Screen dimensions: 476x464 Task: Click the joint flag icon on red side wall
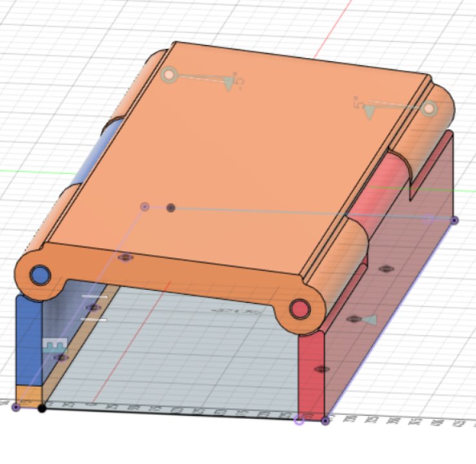(369, 320)
